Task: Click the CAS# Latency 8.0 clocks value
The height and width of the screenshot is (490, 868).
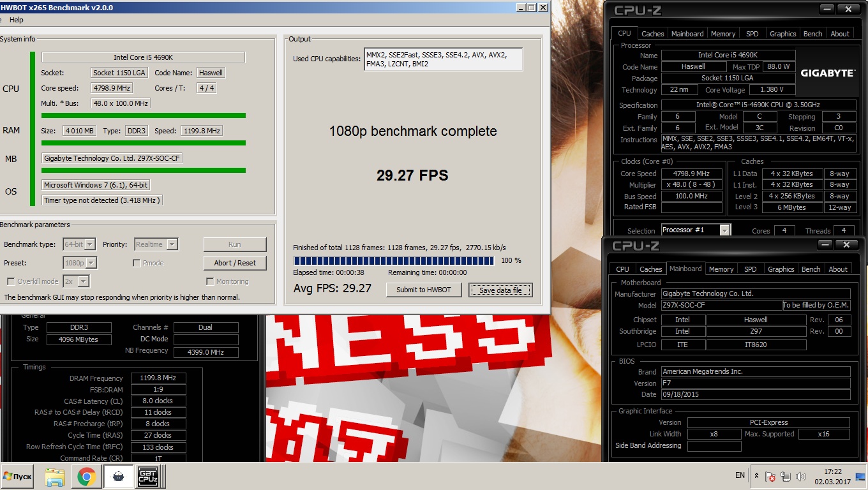Action: (158, 401)
